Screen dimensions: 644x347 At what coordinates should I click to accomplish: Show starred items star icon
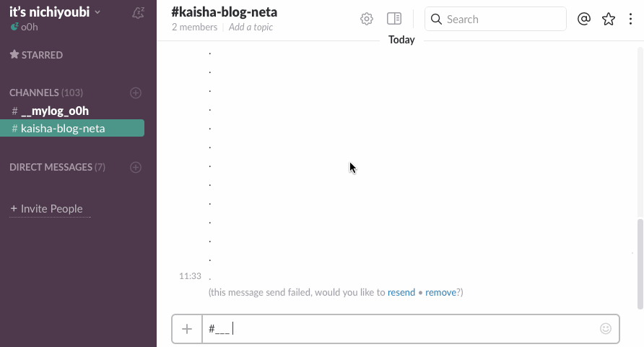coord(609,19)
